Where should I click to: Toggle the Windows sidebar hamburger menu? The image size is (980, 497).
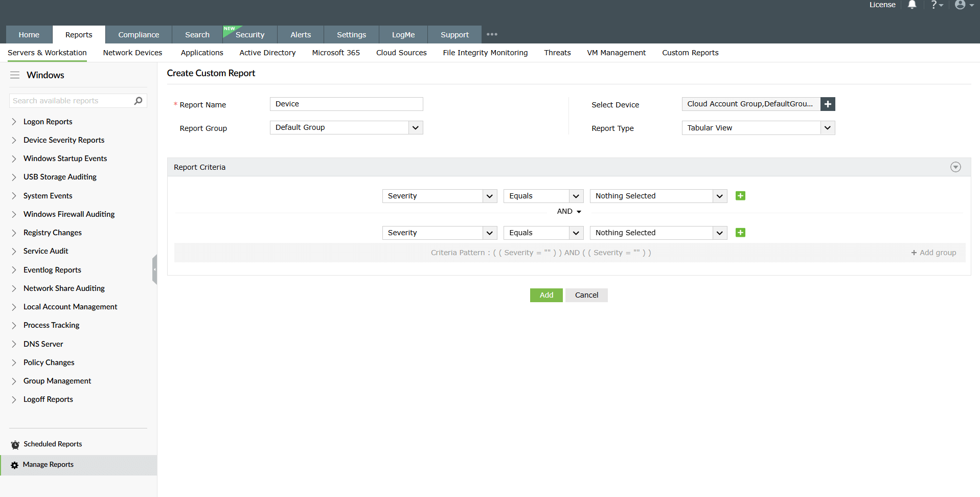(15, 75)
